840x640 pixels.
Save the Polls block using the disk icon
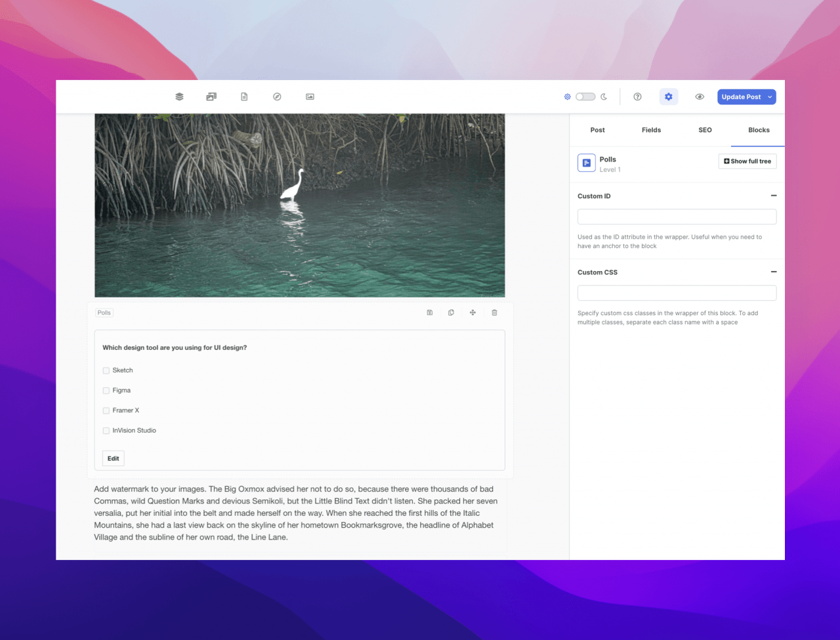pos(430,312)
